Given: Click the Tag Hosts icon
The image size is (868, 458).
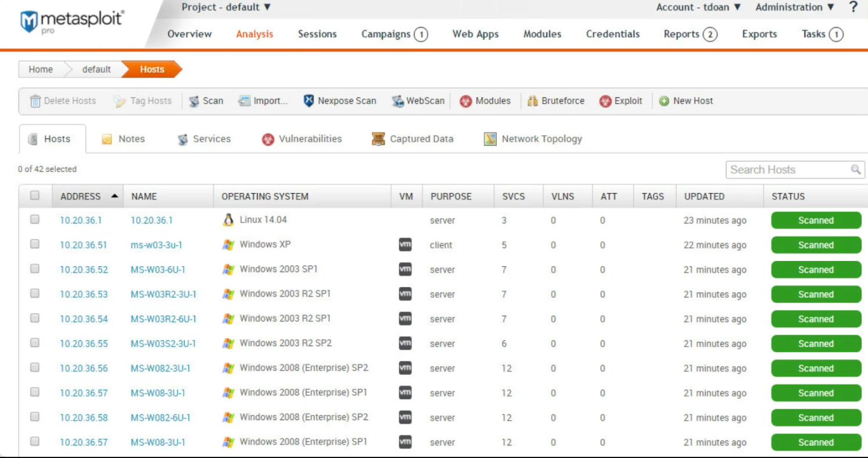Looking at the screenshot, I should [x=120, y=101].
